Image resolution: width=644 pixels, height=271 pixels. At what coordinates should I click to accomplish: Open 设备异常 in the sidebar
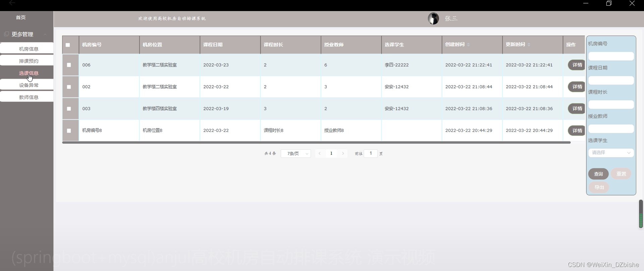click(x=27, y=85)
